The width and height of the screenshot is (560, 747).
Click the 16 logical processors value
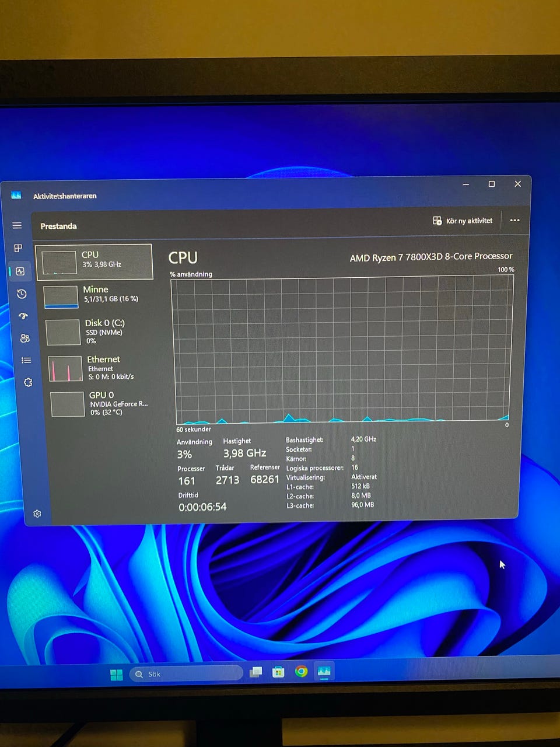(355, 467)
